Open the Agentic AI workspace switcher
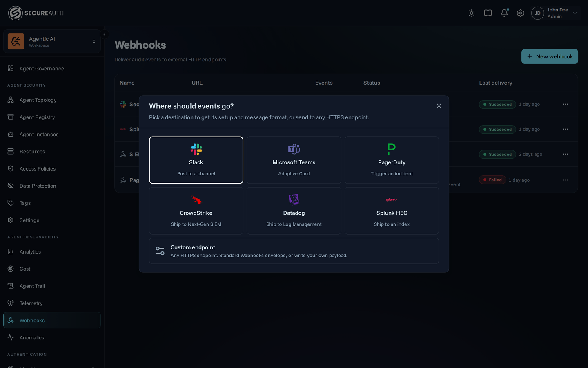The image size is (588, 368). click(52, 41)
